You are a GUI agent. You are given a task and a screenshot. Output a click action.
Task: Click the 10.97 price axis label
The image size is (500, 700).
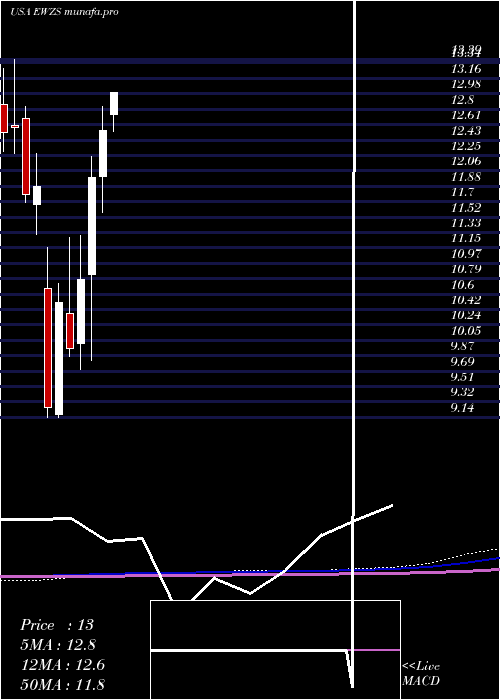[466, 254]
